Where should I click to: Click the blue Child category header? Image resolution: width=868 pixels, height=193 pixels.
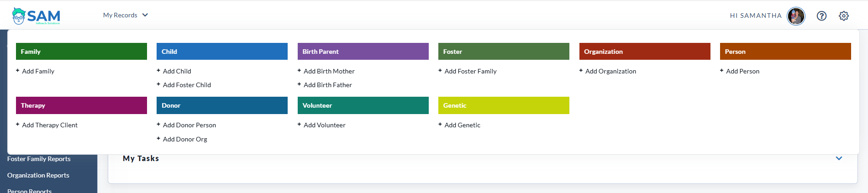222,52
